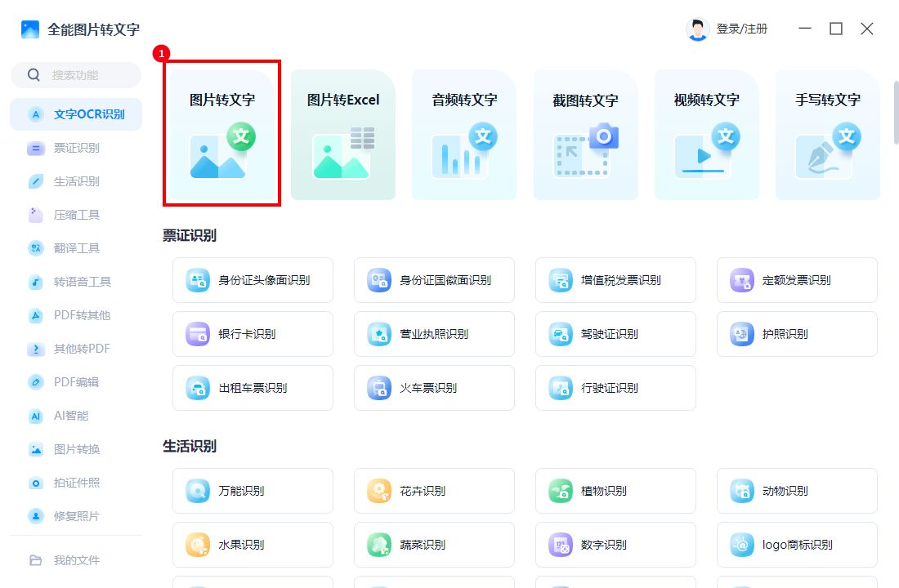Select 转语音工具 in the sidebar

(x=76, y=282)
